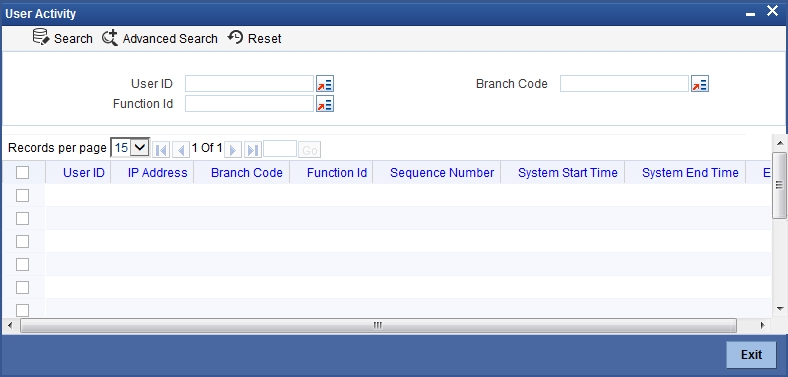Open the Records per page dropdown
Image resolution: width=788 pixels, height=377 pixels.
[130, 148]
